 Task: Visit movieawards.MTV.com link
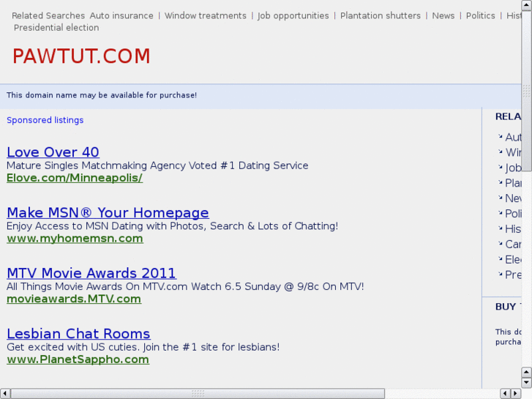(x=74, y=299)
